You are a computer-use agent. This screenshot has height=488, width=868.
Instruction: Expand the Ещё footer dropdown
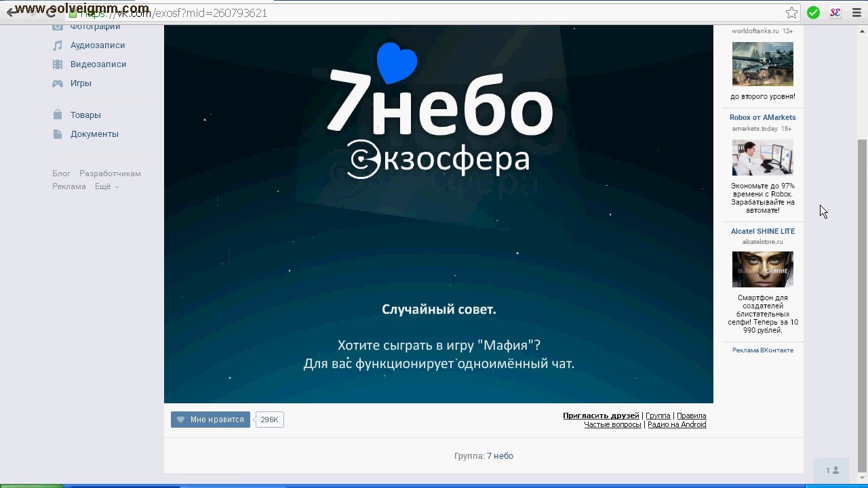(107, 186)
